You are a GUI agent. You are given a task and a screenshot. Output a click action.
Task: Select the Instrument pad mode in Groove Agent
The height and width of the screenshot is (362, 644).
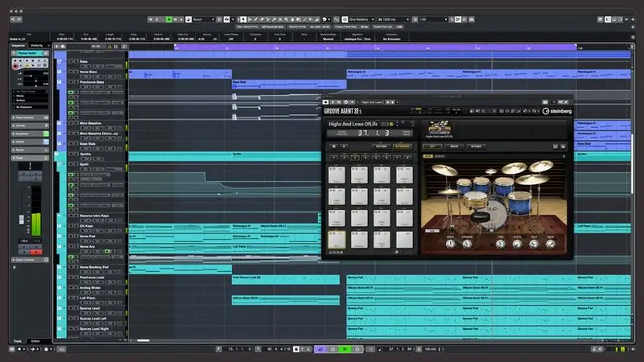(402, 146)
